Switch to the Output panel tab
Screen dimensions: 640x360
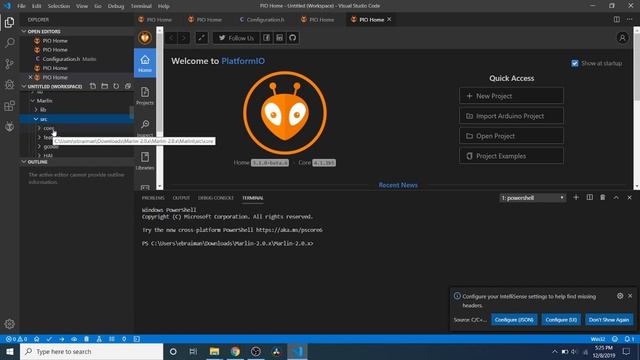coord(181,198)
